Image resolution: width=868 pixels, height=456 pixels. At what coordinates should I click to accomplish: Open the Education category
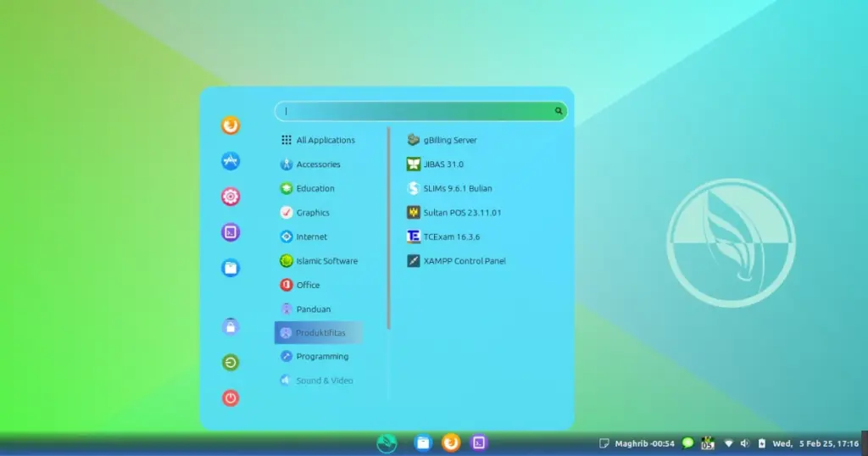[x=319, y=189]
